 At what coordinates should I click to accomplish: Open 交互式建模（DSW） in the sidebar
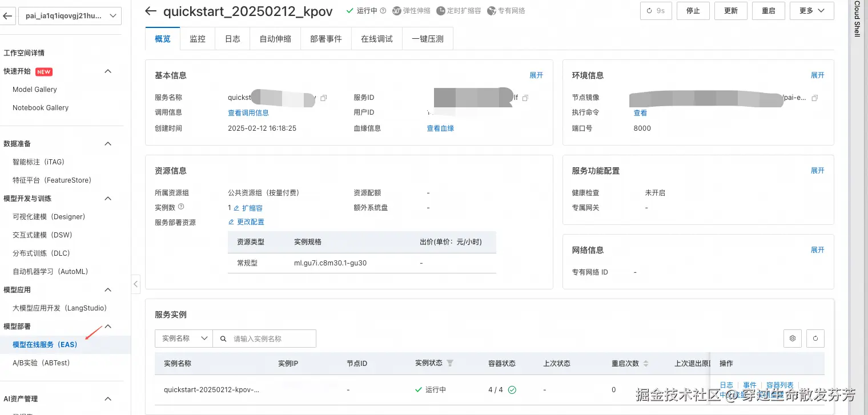[43, 235]
